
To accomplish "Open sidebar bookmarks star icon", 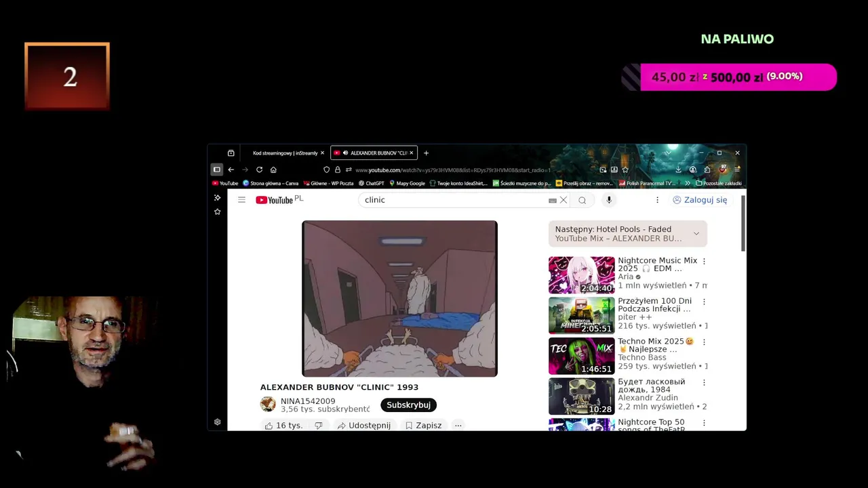I will (217, 211).
